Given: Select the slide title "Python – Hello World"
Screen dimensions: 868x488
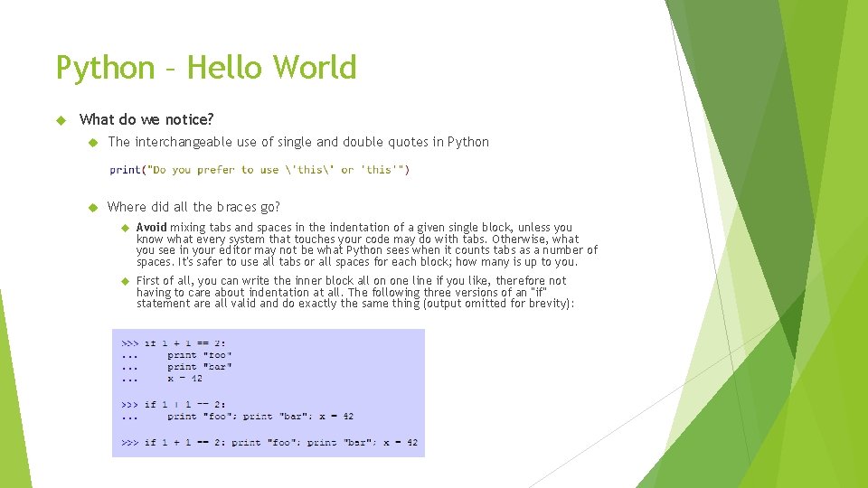Looking at the screenshot, I should (x=206, y=68).
